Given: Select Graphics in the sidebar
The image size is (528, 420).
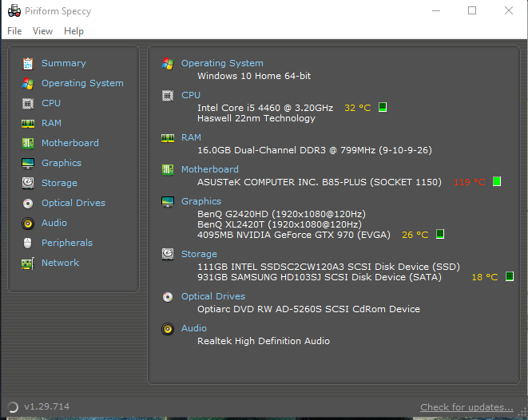Looking at the screenshot, I should [62, 163].
